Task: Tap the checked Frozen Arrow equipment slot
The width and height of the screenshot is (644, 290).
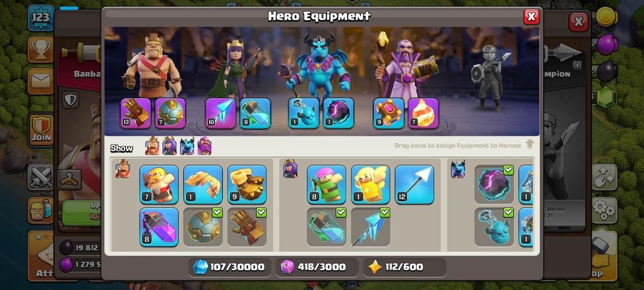Action: (370, 227)
